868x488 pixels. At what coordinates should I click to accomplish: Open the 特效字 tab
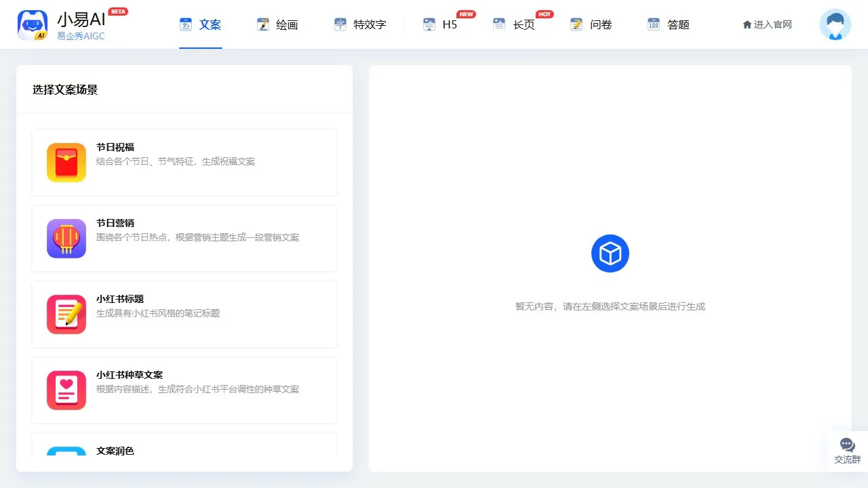[361, 24]
